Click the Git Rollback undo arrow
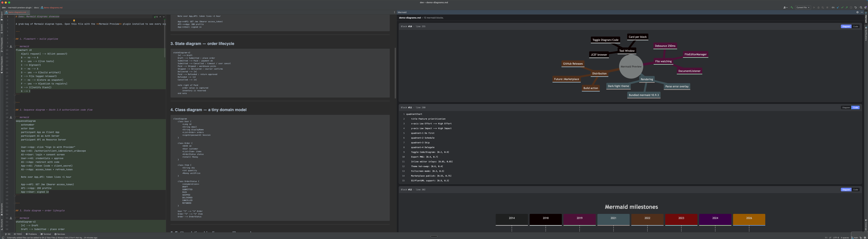The image size is (868, 239). click(x=855, y=7)
